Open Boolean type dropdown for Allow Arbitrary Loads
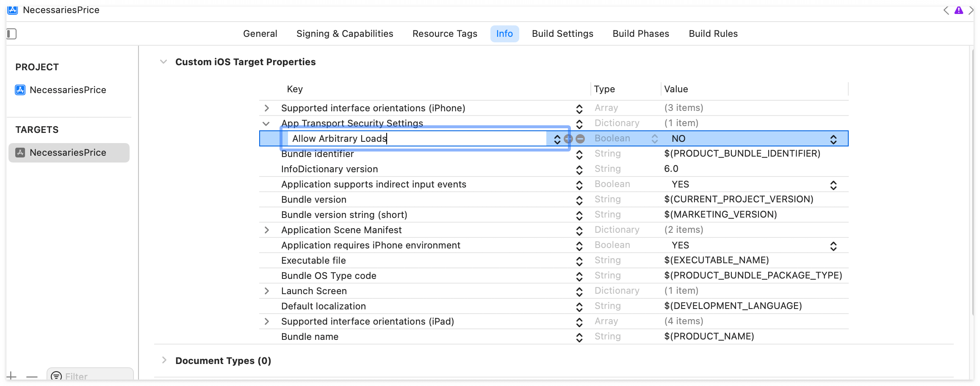This screenshot has width=980, height=386. point(654,139)
